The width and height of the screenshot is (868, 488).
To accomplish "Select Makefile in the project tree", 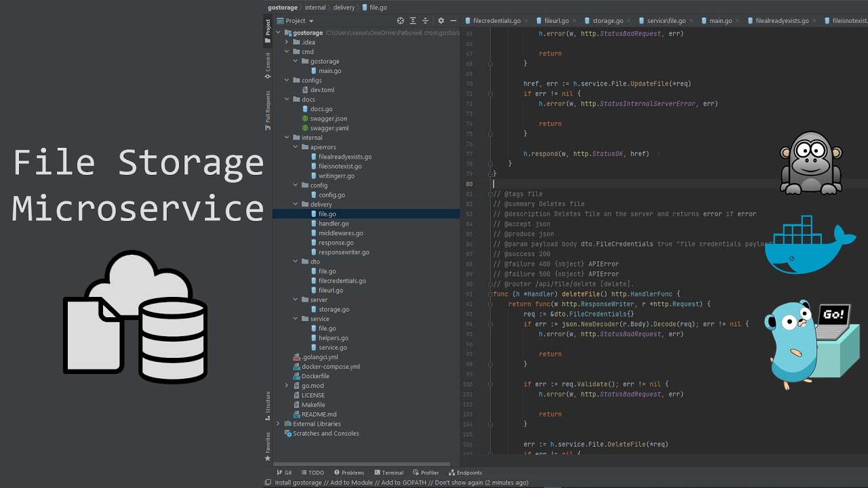I will point(313,405).
